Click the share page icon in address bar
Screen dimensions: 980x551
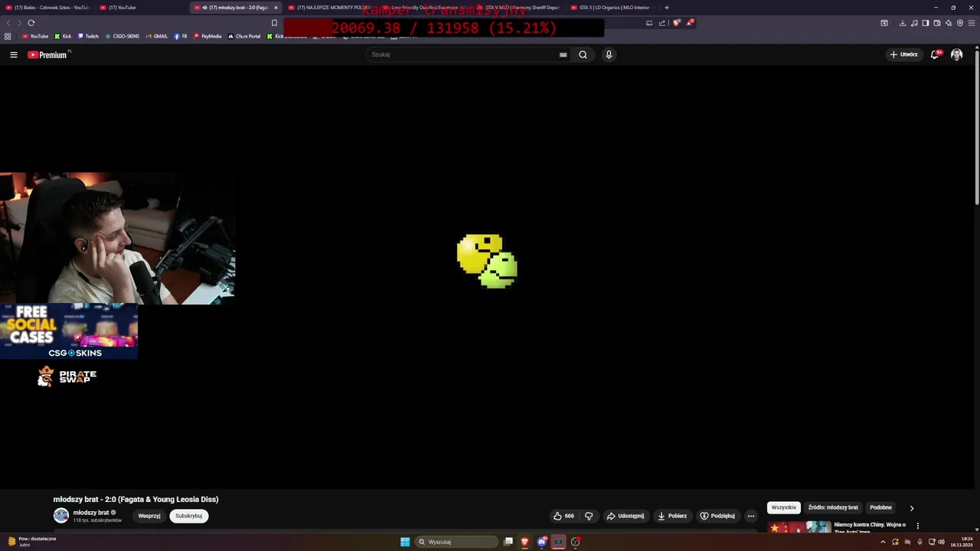(x=662, y=23)
